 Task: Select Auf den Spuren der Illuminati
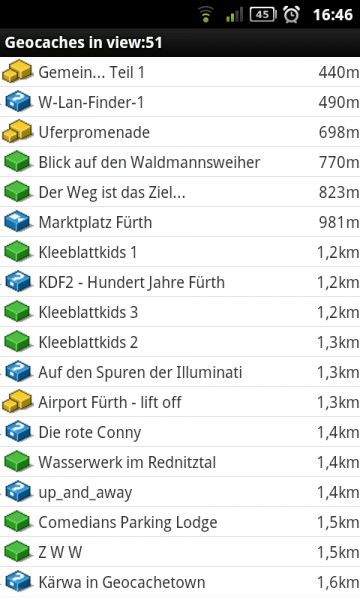click(x=180, y=372)
